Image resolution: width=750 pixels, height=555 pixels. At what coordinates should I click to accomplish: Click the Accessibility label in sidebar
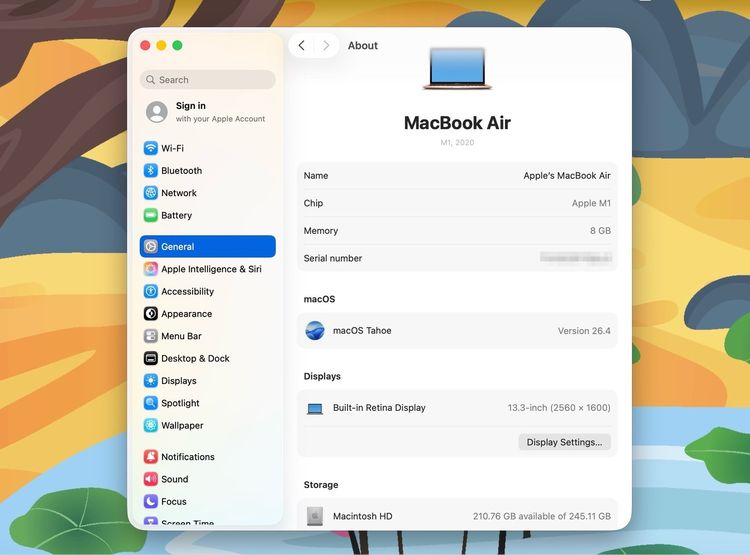point(188,291)
